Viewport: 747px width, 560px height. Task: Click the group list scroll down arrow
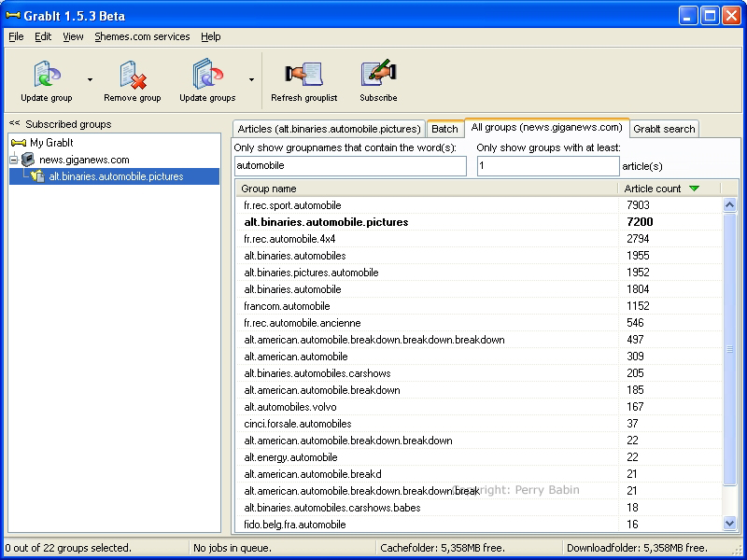pyautogui.click(x=729, y=524)
